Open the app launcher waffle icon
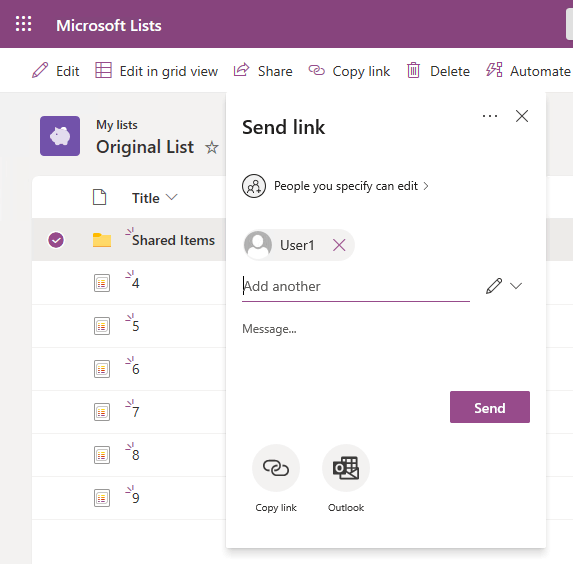Viewport: 573px width, 564px height. pos(23,24)
